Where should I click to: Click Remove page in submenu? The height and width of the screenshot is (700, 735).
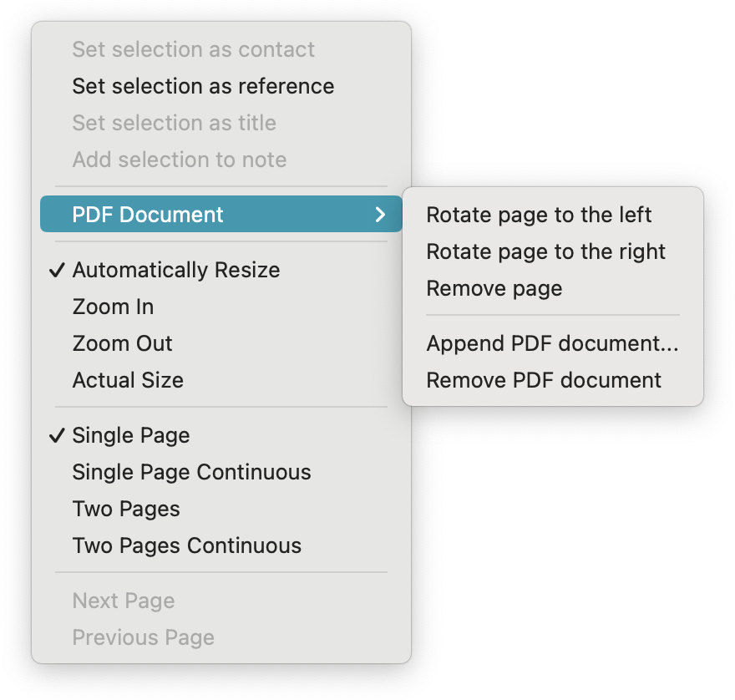pos(494,288)
